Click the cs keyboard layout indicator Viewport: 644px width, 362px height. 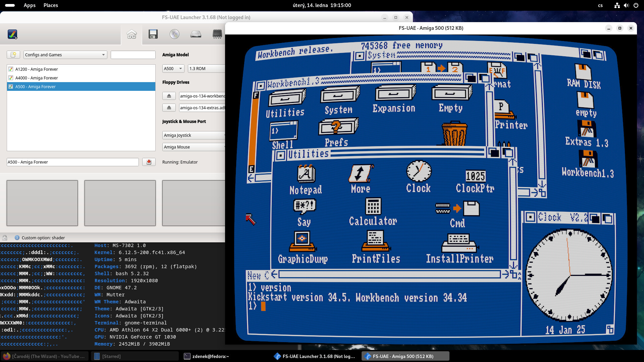pyautogui.click(x=600, y=5)
